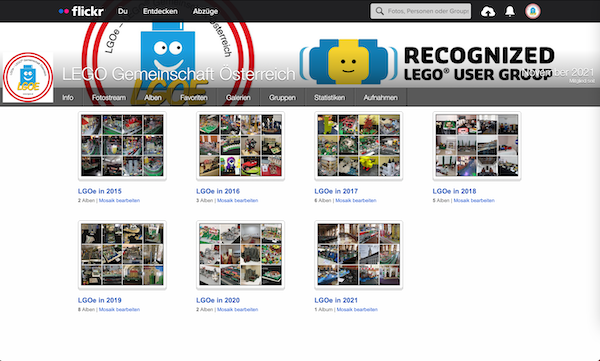The height and width of the screenshot is (361, 600).
Task: Switch to the Aufnahmen tab
Action: click(x=380, y=98)
